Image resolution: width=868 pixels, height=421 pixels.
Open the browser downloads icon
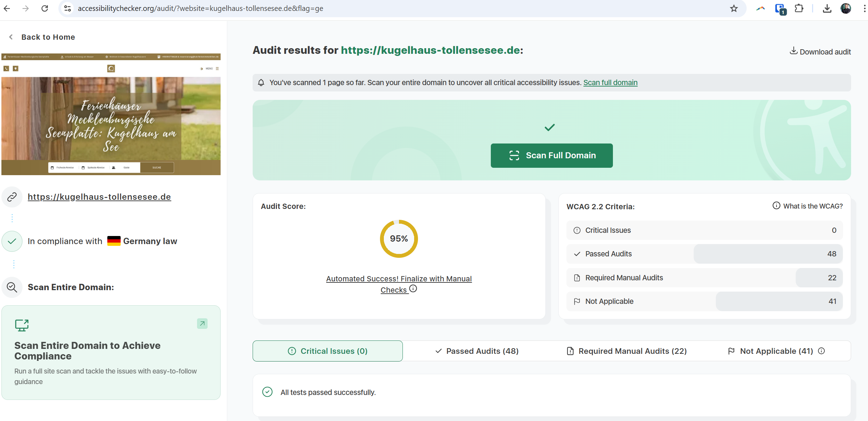(827, 8)
